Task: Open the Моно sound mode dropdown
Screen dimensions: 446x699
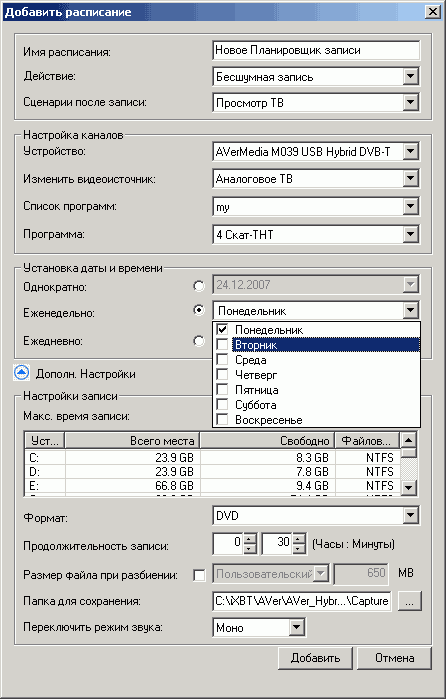Action: (296, 628)
